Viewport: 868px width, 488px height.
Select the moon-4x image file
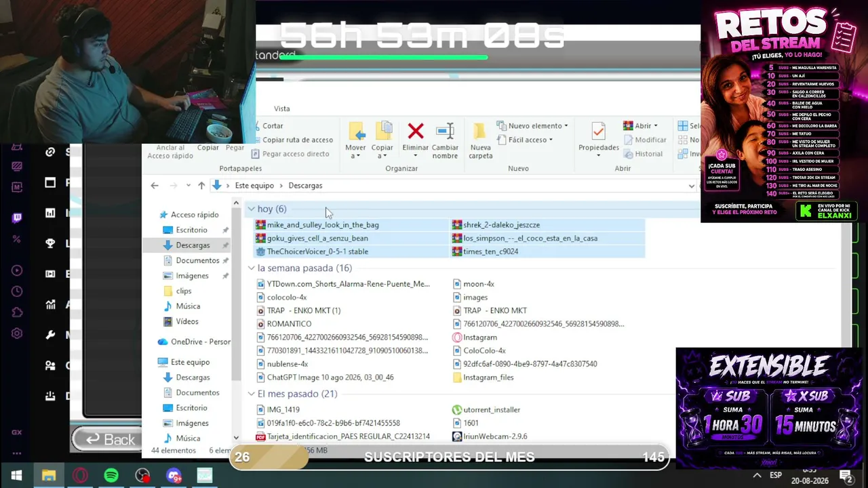473,285
